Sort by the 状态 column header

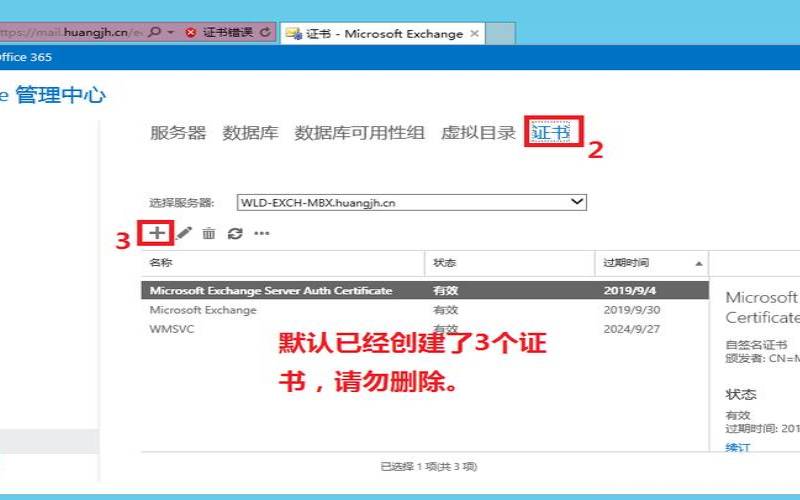point(510,263)
